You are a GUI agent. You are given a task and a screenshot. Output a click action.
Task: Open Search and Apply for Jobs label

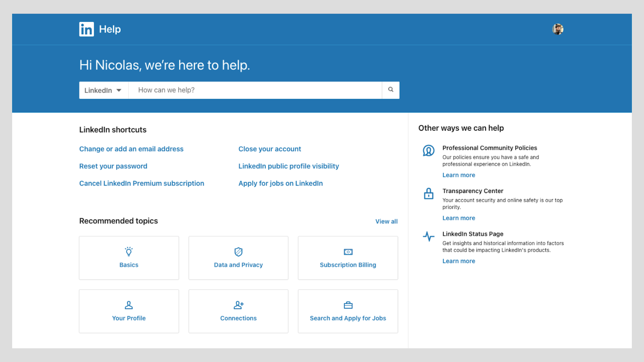tap(348, 318)
